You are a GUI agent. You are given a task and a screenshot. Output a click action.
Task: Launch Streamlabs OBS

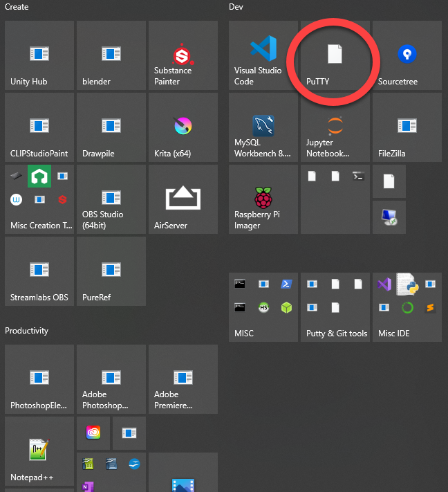click(39, 271)
